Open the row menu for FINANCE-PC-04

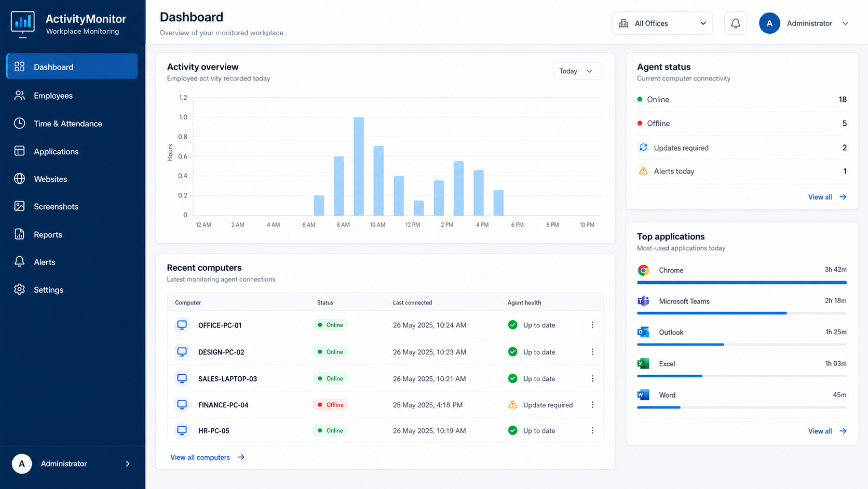(592, 405)
